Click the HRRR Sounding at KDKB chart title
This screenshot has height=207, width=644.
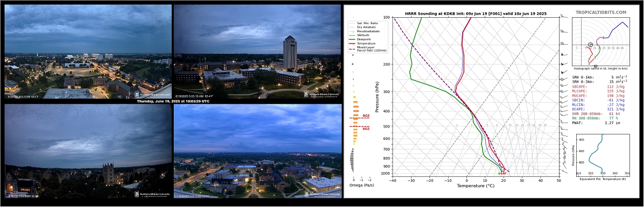(476, 13)
